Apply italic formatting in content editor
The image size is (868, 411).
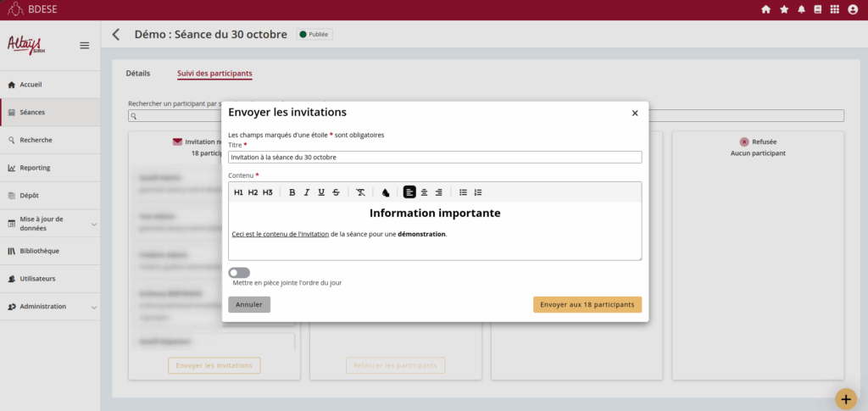pyautogui.click(x=307, y=192)
